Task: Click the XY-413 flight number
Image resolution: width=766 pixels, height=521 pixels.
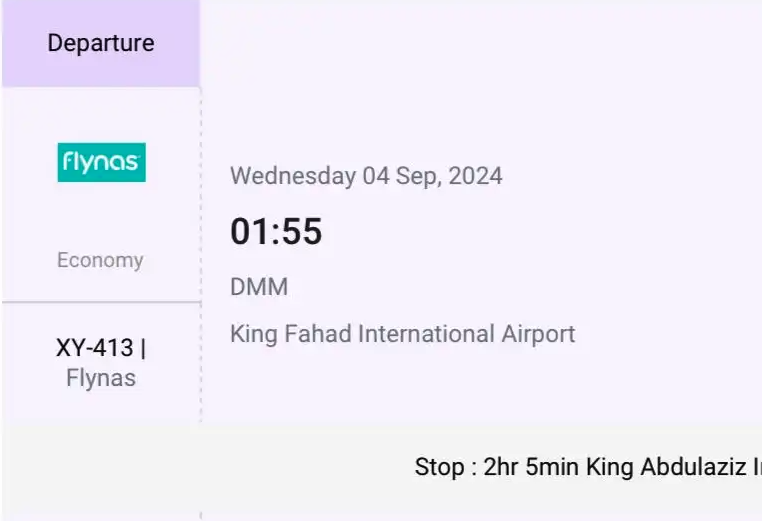Action: click(96, 349)
